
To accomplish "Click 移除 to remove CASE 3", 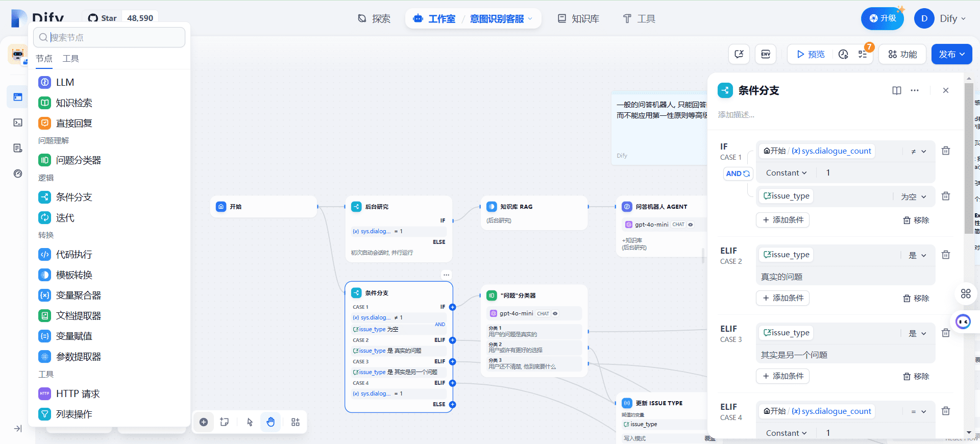I will coord(916,376).
